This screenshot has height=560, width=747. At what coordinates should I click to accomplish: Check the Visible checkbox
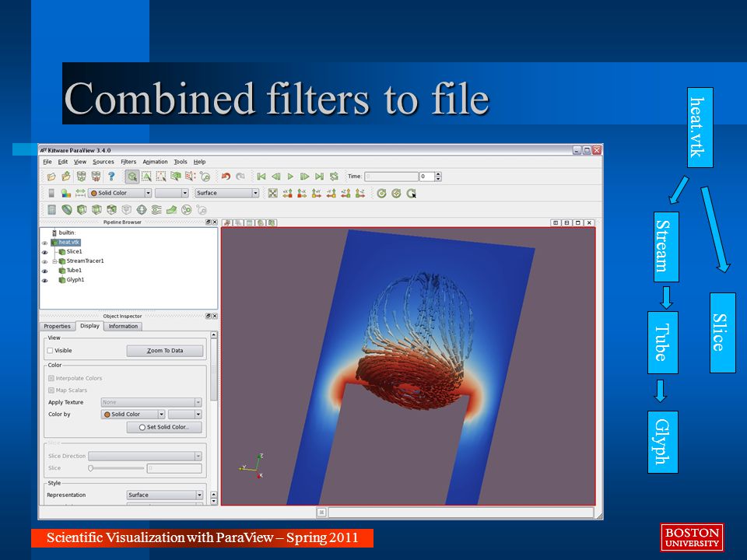tap(50, 351)
